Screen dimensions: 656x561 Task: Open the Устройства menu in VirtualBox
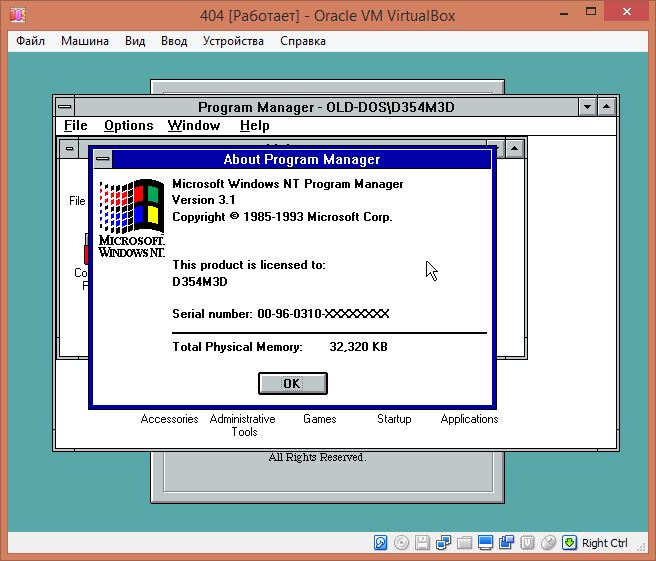point(233,41)
